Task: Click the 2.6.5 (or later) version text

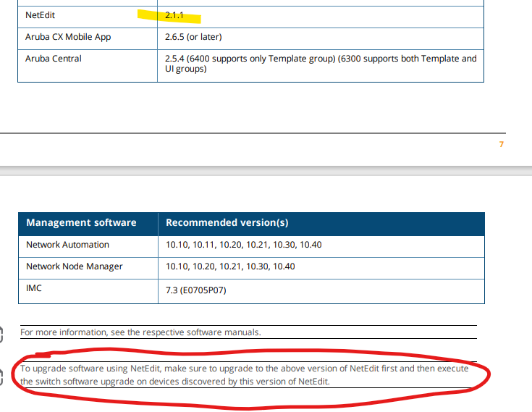Action: tap(193, 37)
